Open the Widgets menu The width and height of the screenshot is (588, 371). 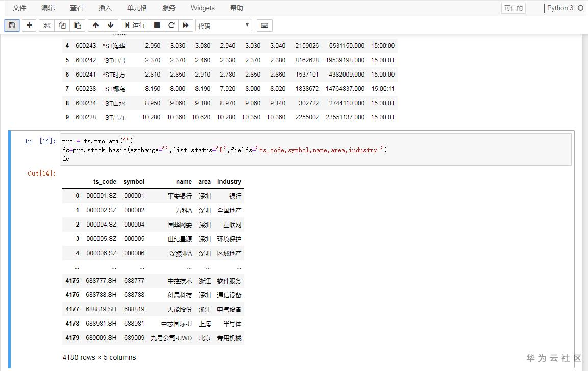tap(203, 8)
